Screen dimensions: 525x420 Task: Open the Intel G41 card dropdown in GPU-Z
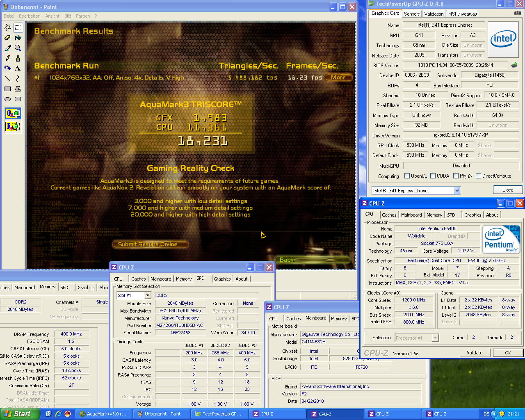click(457, 191)
